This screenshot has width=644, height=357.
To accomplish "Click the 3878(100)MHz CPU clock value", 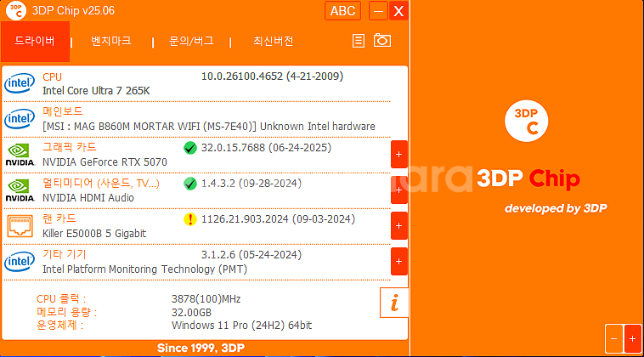I will click(x=206, y=299).
